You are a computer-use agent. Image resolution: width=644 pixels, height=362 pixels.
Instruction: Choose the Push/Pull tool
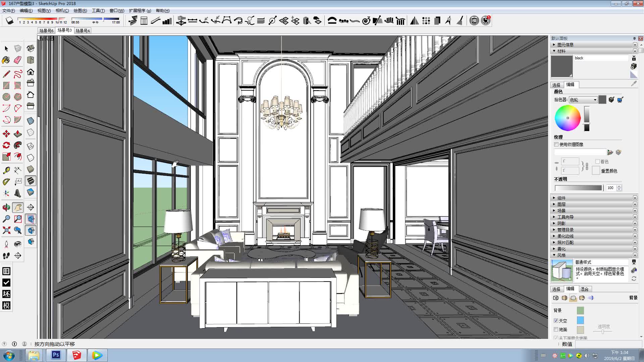click(18, 134)
